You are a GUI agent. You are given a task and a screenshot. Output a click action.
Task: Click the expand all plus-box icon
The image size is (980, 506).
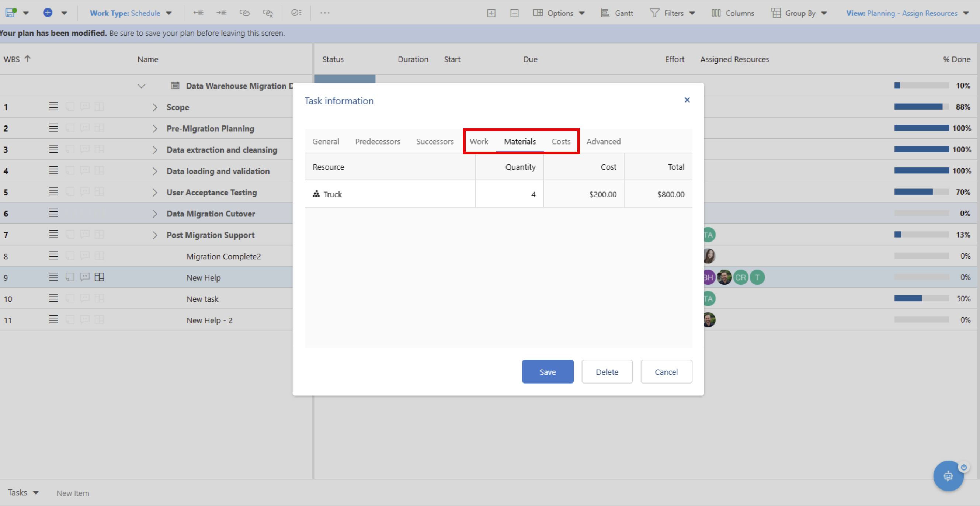[x=491, y=13]
